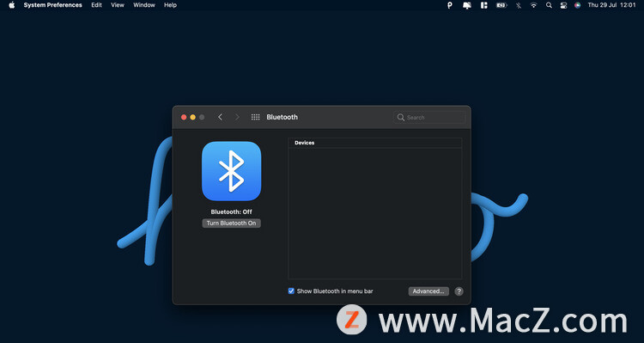Go forward with the right chevron
The height and width of the screenshot is (343, 644).
(237, 117)
